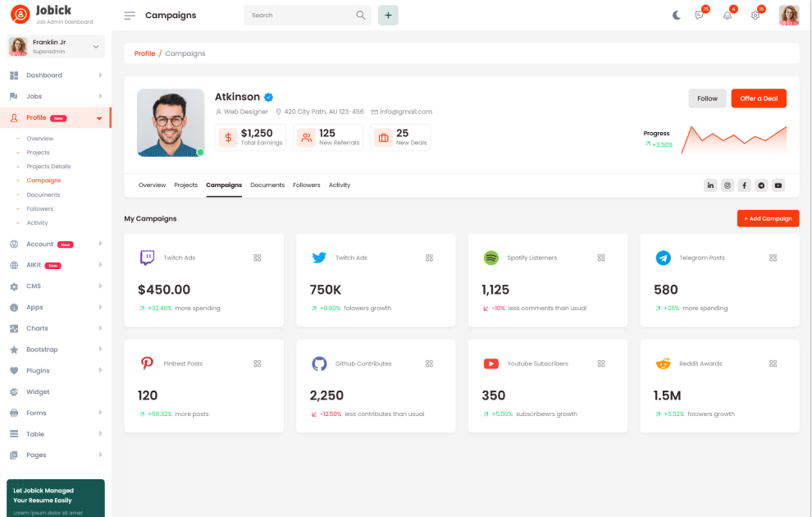Image resolution: width=812 pixels, height=517 pixels.
Task: Switch to the Overview profile tab
Action: (x=152, y=185)
